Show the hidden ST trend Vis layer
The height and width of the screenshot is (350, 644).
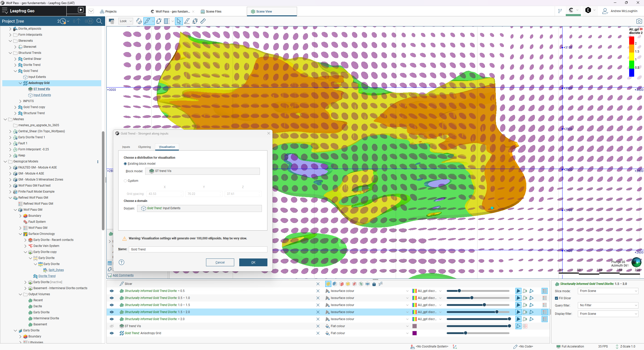(x=112, y=326)
